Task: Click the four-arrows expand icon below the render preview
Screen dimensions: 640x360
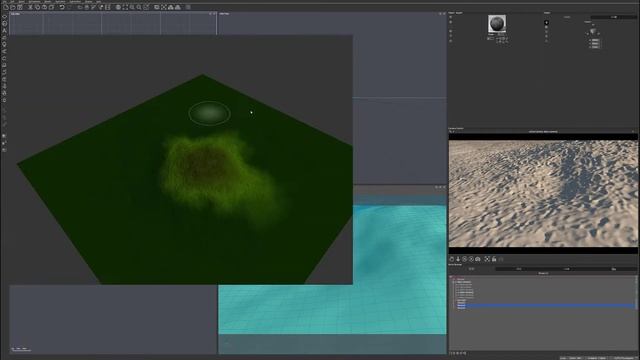Action: (487, 259)
